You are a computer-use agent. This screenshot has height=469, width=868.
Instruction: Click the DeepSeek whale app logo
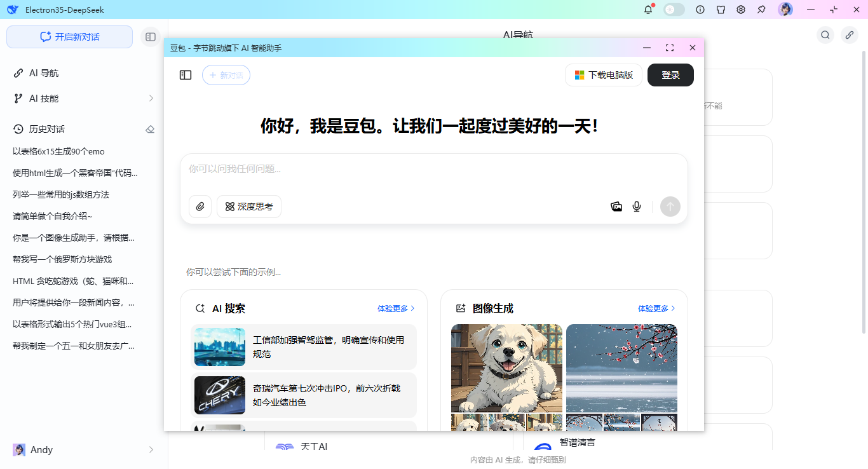[13, 10]
